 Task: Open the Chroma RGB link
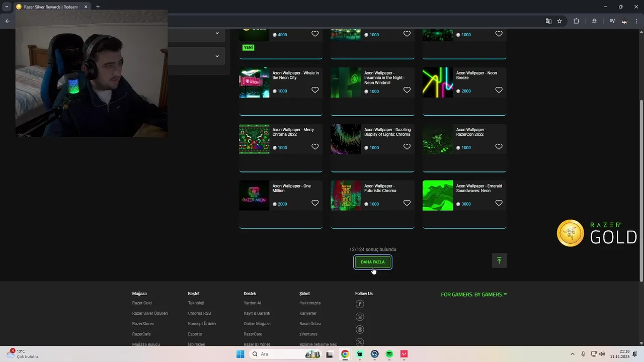click(199, 313)
